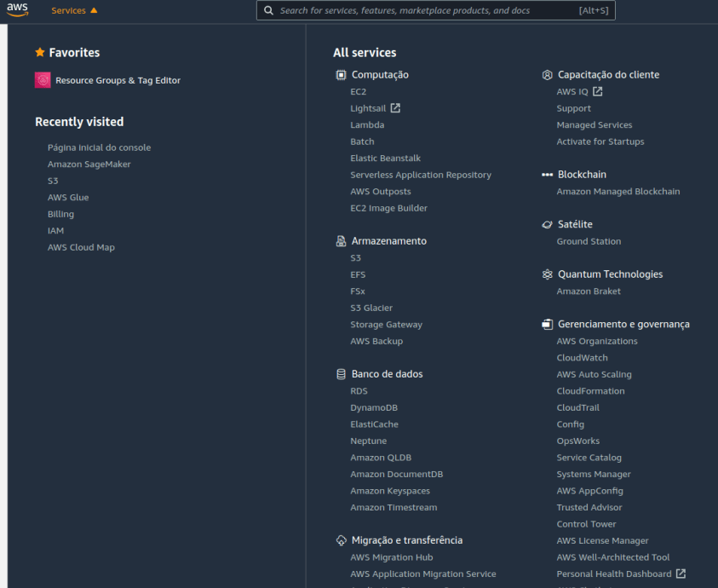Click the Blockchain category icon

tap(547, 175)
